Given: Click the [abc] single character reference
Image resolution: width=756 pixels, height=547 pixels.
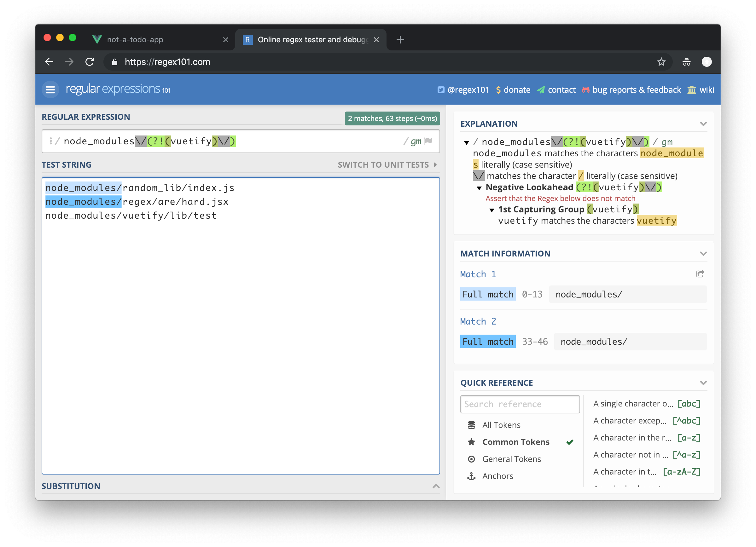Looking at the screenshot, I should pyautogui.click(x=646, y=403).
